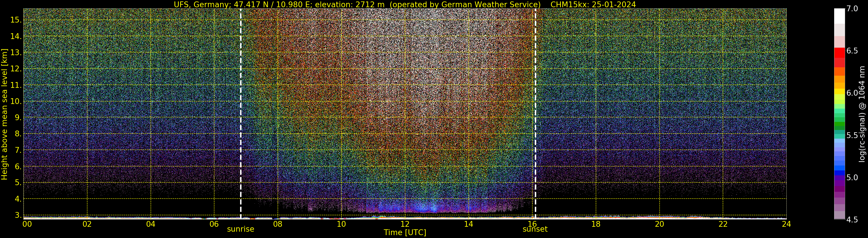
Task: Click the height axis tick '14.'
Action: (16, 36)
